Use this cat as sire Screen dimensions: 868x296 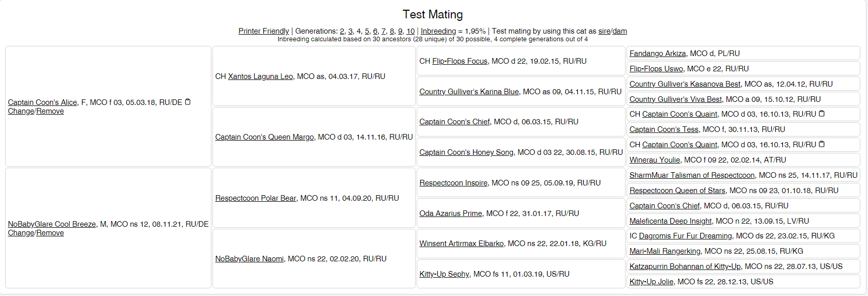pos(604,31)
